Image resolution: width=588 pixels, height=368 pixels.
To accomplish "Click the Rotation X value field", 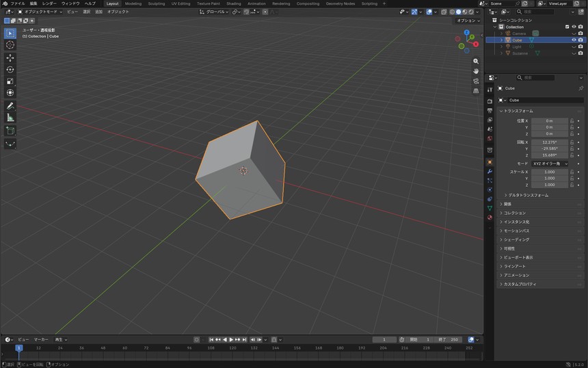I will click(x=550, y=142).
